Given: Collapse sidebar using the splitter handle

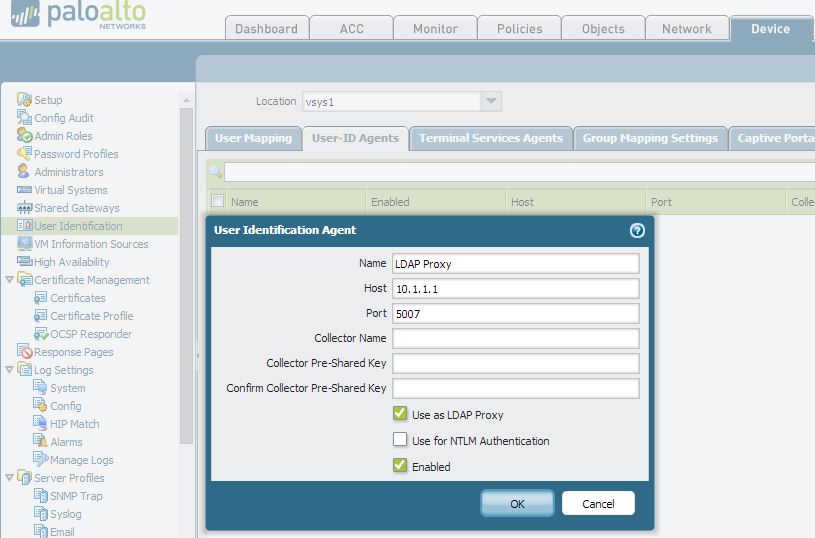Looking at the screenshot, I should point(197,356).
